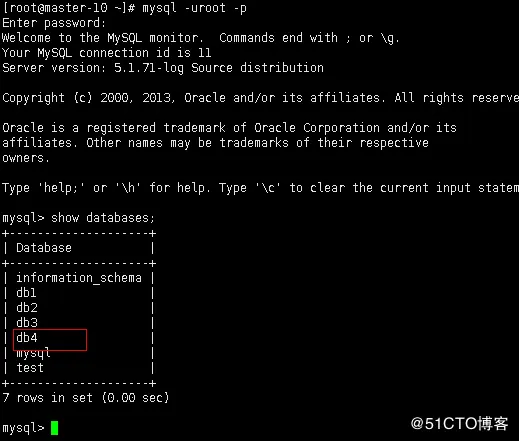Screen dimensions: 519x441
Task: Click the 'show databases;' command text
Action: 103,218
